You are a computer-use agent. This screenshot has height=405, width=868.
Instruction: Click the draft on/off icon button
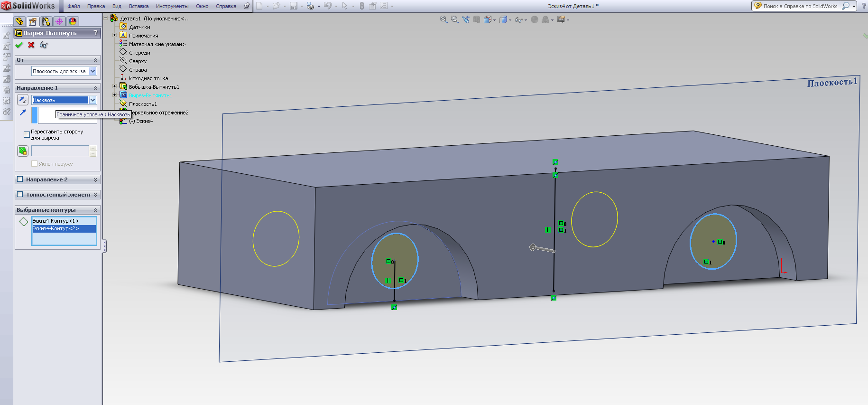tap(23, 151)
